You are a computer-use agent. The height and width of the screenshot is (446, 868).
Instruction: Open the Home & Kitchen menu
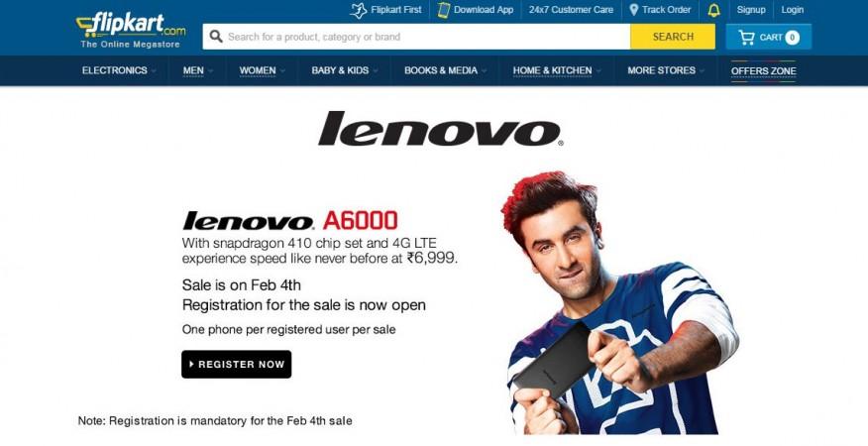click(556, 70)
